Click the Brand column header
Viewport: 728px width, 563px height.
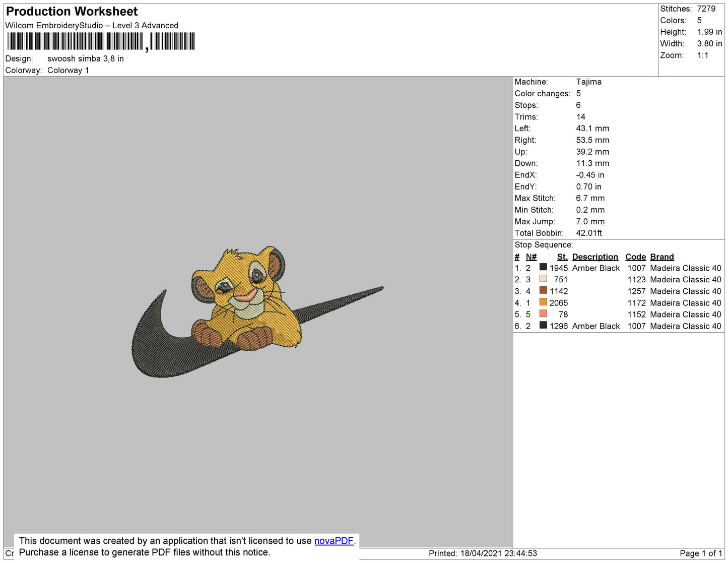(x=661, y=257)
